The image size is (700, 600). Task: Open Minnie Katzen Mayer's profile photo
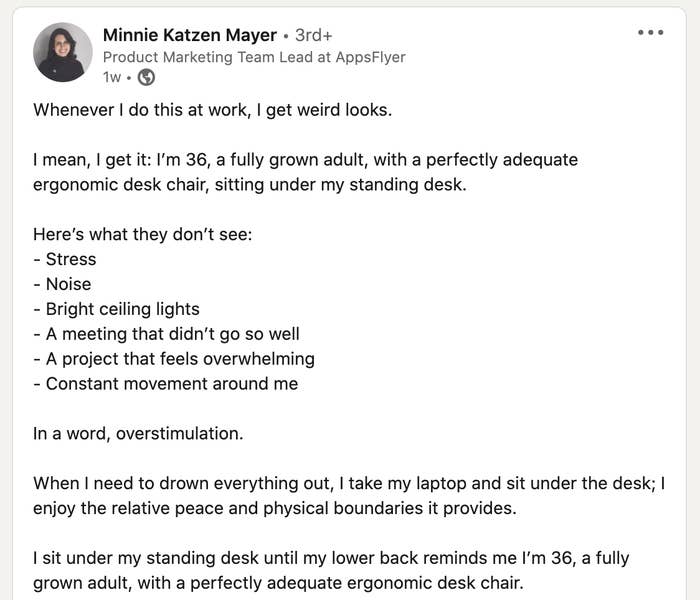coord(63,52)
